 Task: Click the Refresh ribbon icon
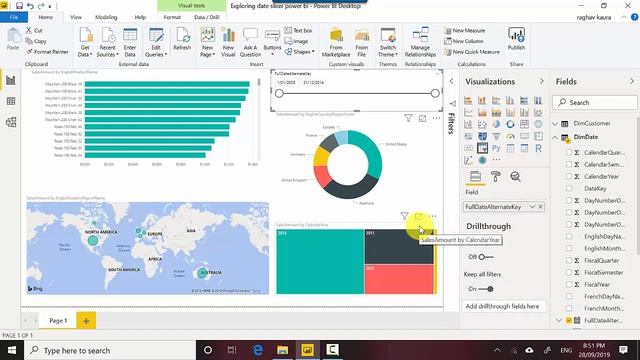182,39
